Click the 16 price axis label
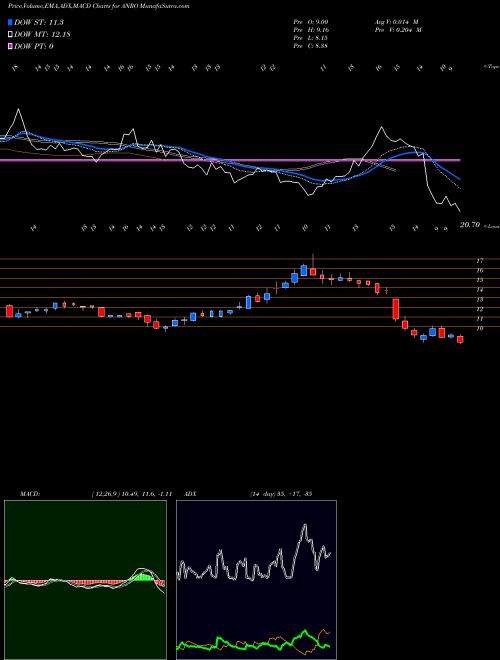The height and width of the screenshot is (660, 500). [479, 271]
